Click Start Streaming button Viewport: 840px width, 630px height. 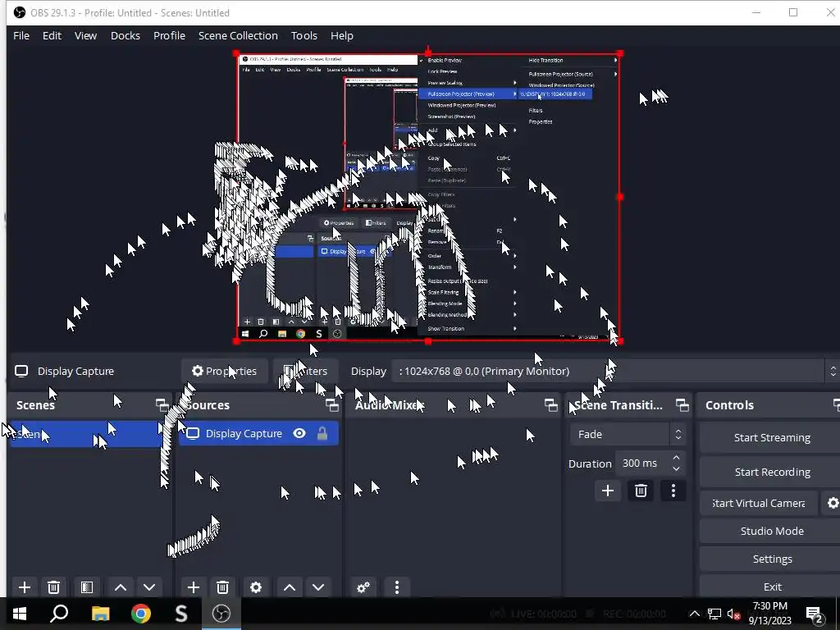point(772,438)
